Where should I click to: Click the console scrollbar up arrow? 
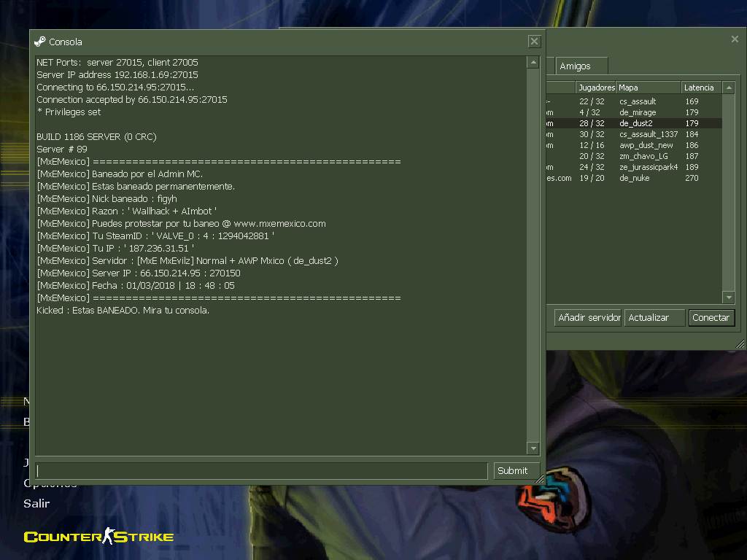(533, 63)
